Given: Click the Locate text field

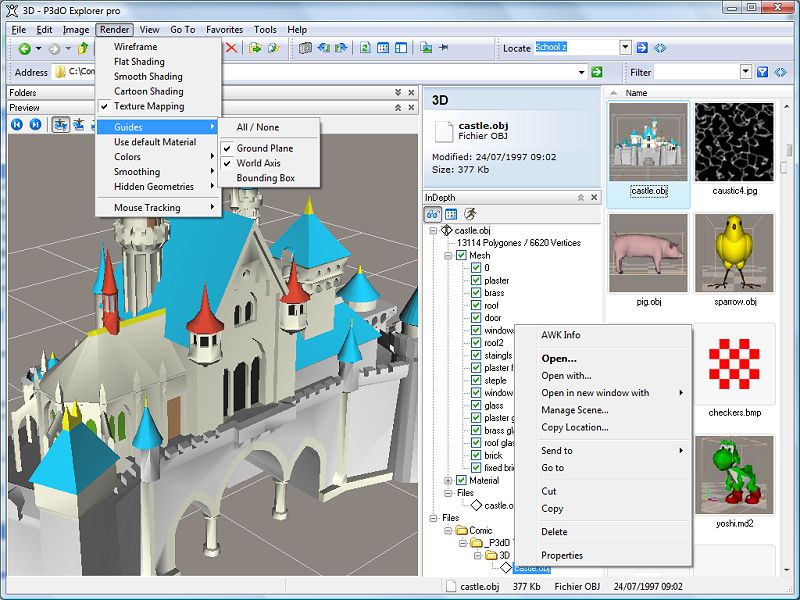Looking at the screenshot, I should (x=577, y=47).
